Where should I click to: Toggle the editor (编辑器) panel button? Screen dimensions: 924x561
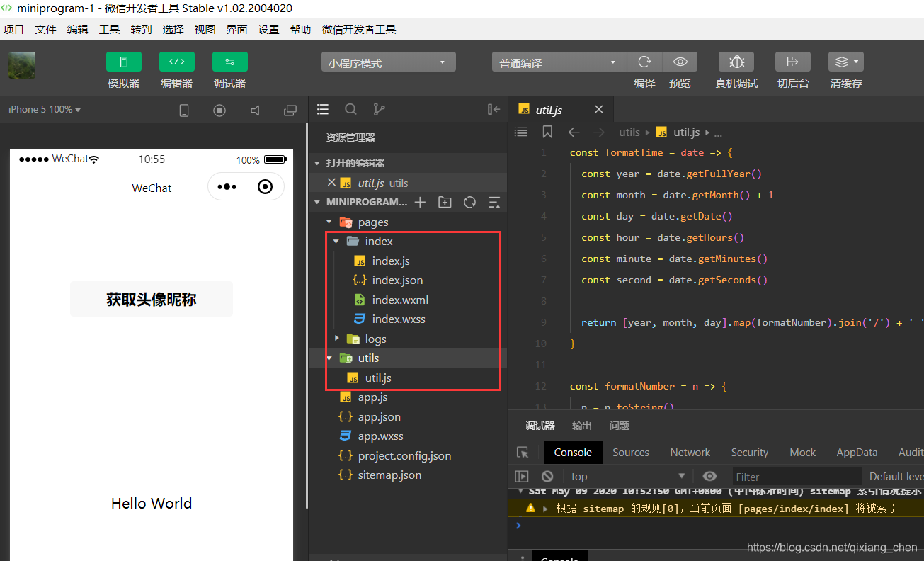(177, 62)
